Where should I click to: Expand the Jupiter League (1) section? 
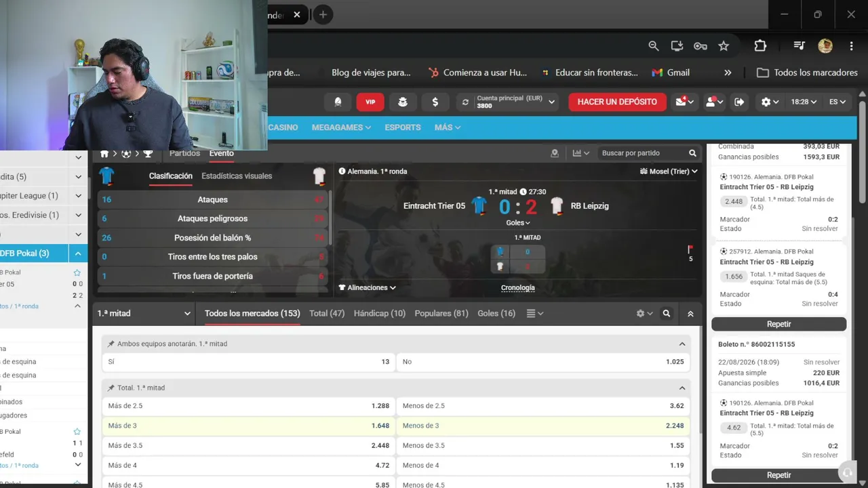[x=78, y=196]
